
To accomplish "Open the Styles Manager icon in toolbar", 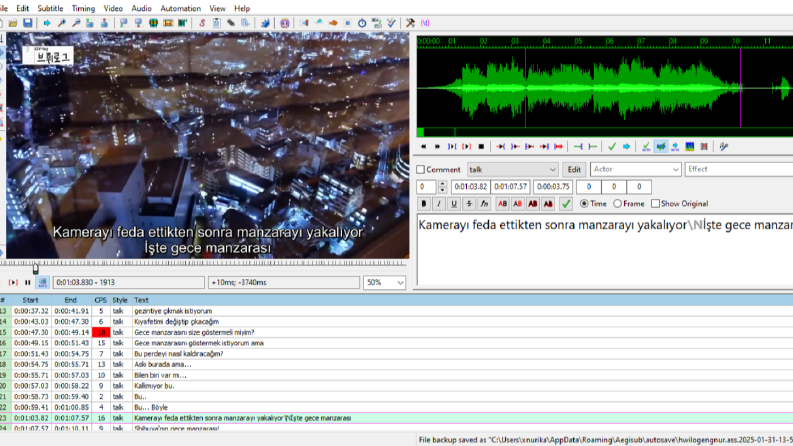I will [201, 23].
